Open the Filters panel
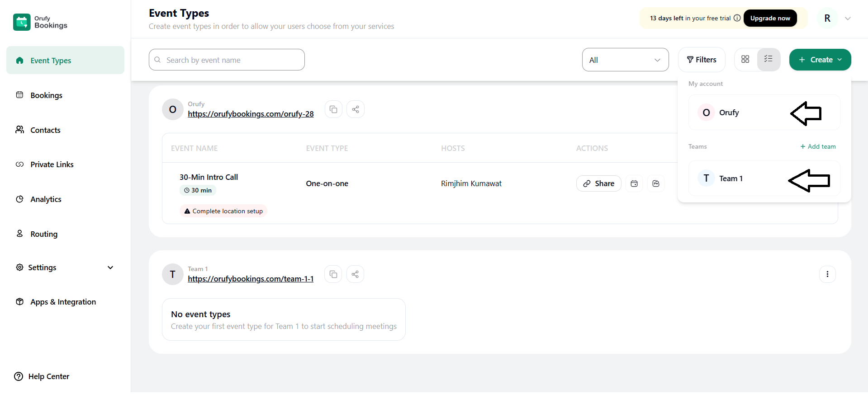868x394 pixels. (x=702, y=60)
